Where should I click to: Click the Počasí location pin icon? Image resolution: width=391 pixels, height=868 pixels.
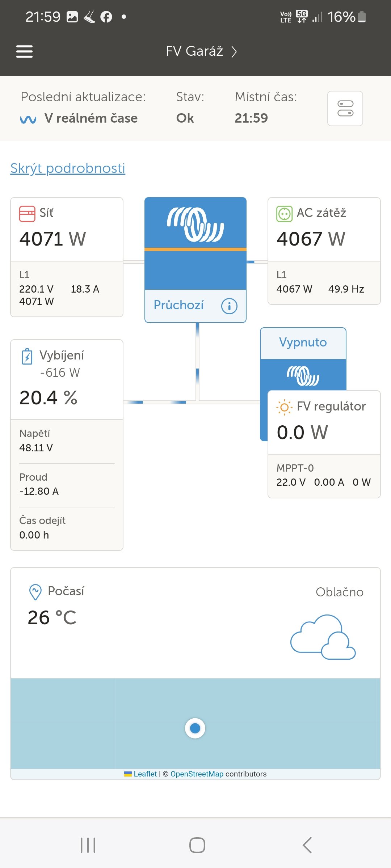point(35,592)
